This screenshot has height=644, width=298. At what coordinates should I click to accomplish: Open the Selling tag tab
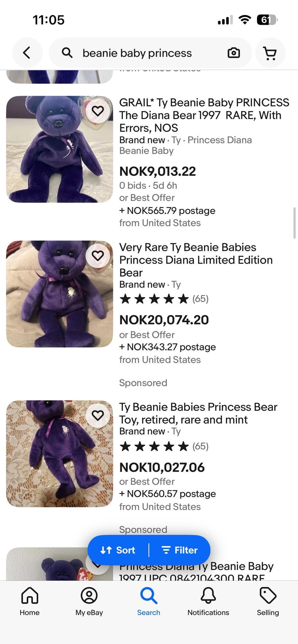click(x=268, y=601)
